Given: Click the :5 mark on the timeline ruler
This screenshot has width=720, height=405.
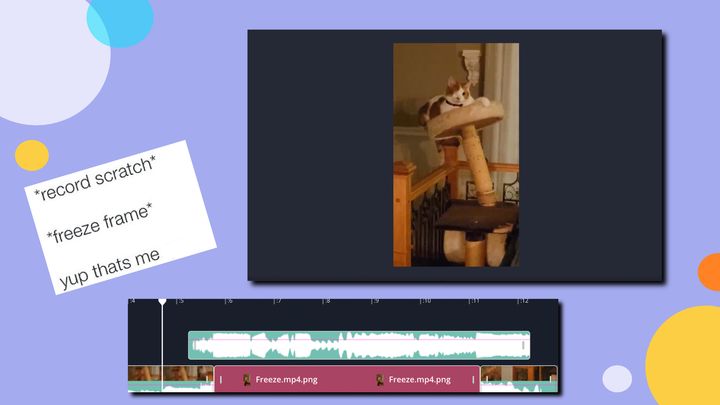Looking at the screenshot, I should coord(179,301).
